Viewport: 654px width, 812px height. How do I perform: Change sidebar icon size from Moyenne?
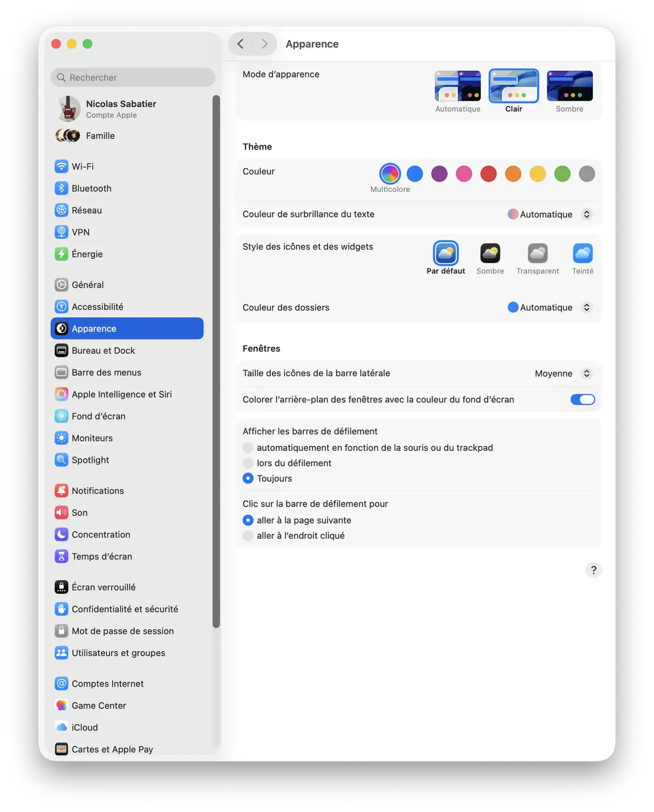(562, 374)
